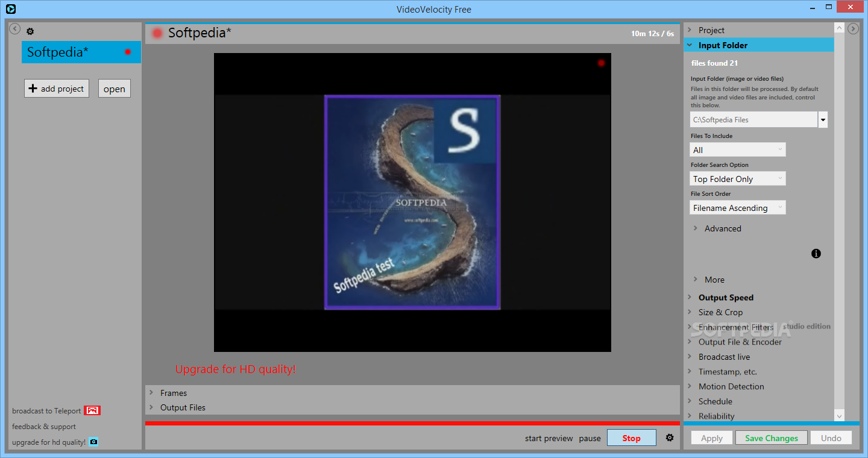Open broadcast to Teleport link
868x458 pixels.
coord(46,411)
